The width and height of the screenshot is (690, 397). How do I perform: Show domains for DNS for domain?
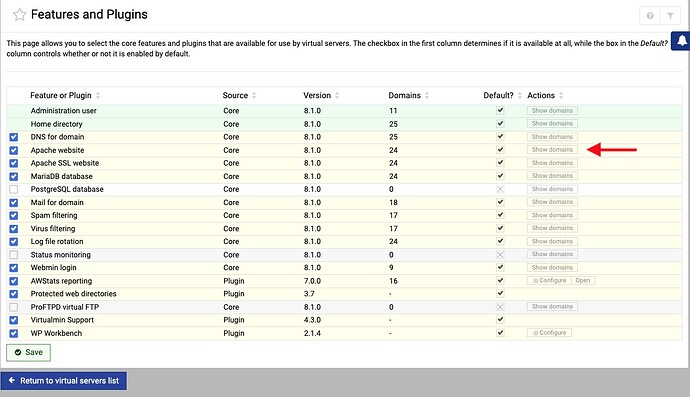point(552,136)
